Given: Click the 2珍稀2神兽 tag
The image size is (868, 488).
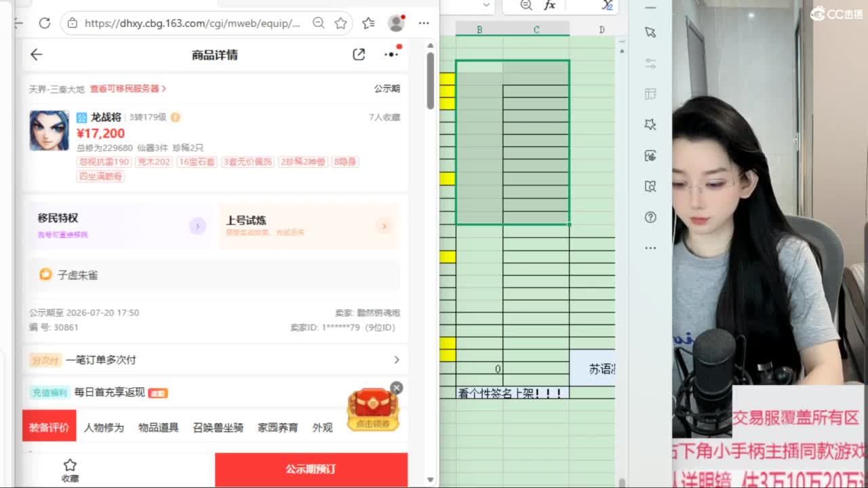Looking at the screenshot, I should click(x=303, y=162).
